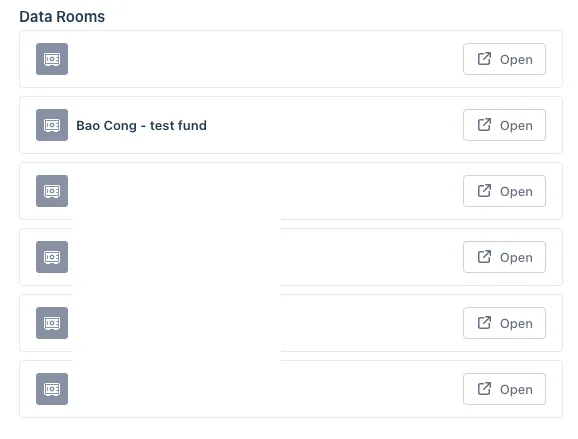
Task: Click external-link arrow icon in the first Open button
Action: [x=484, y=59]
